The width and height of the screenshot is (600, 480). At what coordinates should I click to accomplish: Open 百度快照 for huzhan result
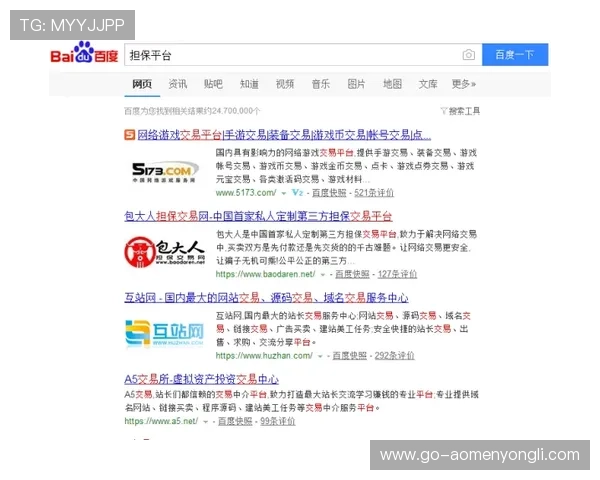click(350, 356)
